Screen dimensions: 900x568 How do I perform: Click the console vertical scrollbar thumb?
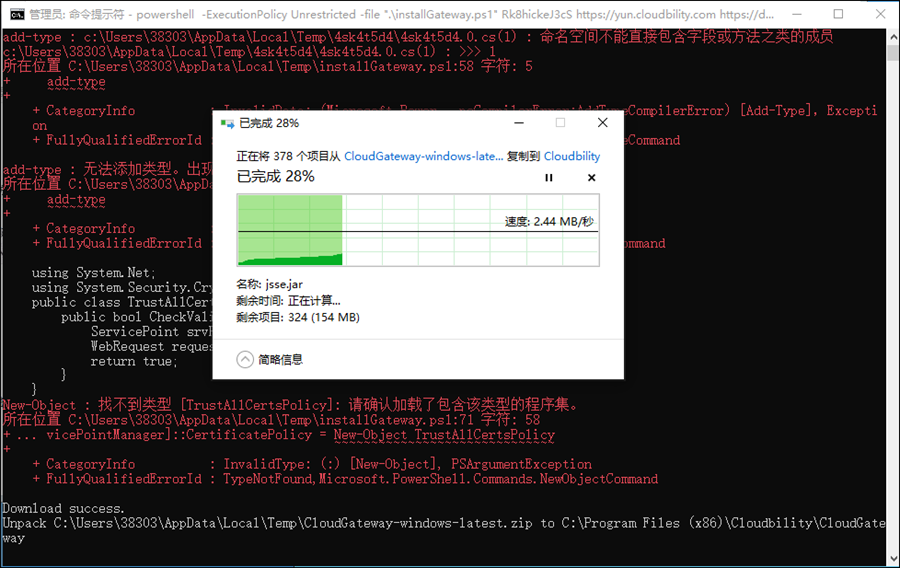[x=893, y=53]
